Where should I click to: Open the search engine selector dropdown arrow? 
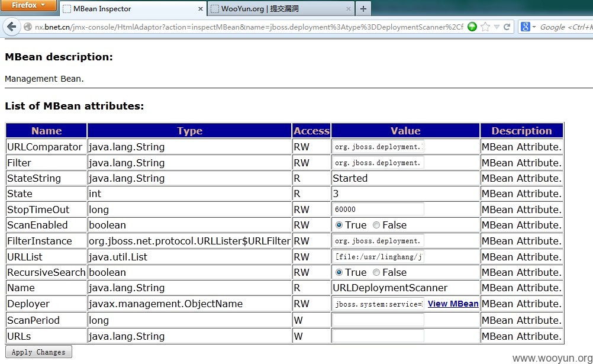coord(534,27)
